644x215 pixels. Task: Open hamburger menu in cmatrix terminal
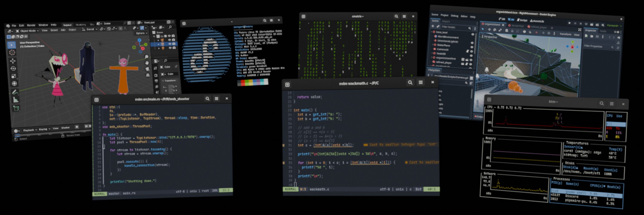click(x=404, y=16)
